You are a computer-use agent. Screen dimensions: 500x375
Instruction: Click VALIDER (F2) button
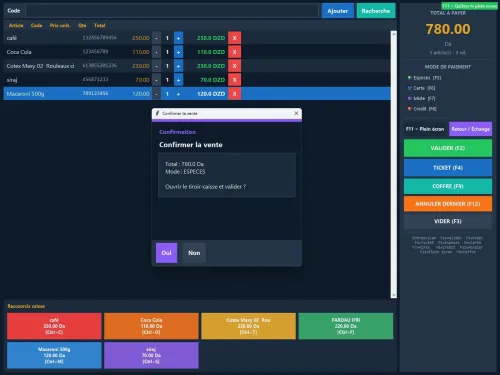pyautogui.click(x=448, y=148)
